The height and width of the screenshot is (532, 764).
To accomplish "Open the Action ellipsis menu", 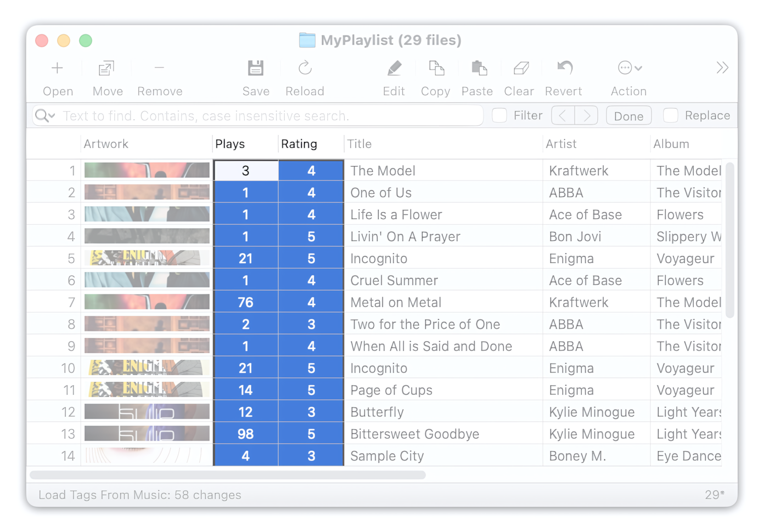I will [x=630, y=68].
